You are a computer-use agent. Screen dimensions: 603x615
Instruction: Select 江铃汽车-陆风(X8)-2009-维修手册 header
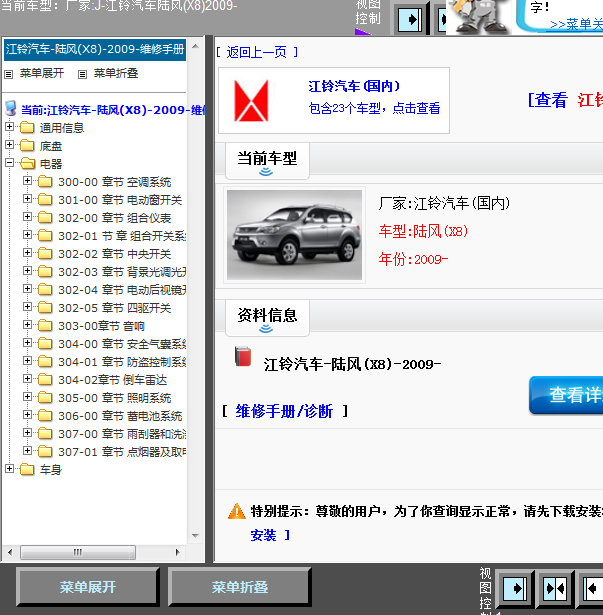pyautogui.click(x=95, y=49)
